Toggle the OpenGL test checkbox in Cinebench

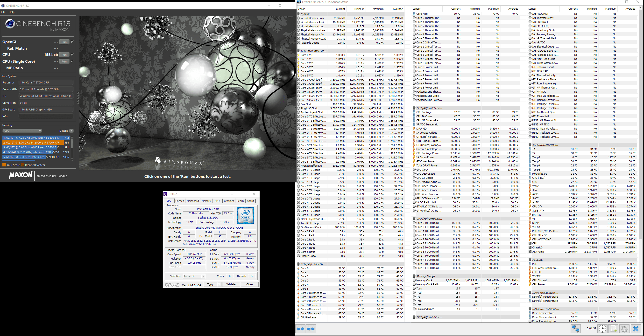(x=72, y=42)
